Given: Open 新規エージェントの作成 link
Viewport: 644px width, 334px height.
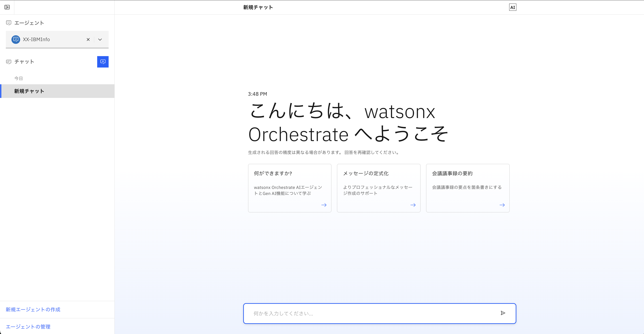Looking at the screenshot, I should pos(33,310).
